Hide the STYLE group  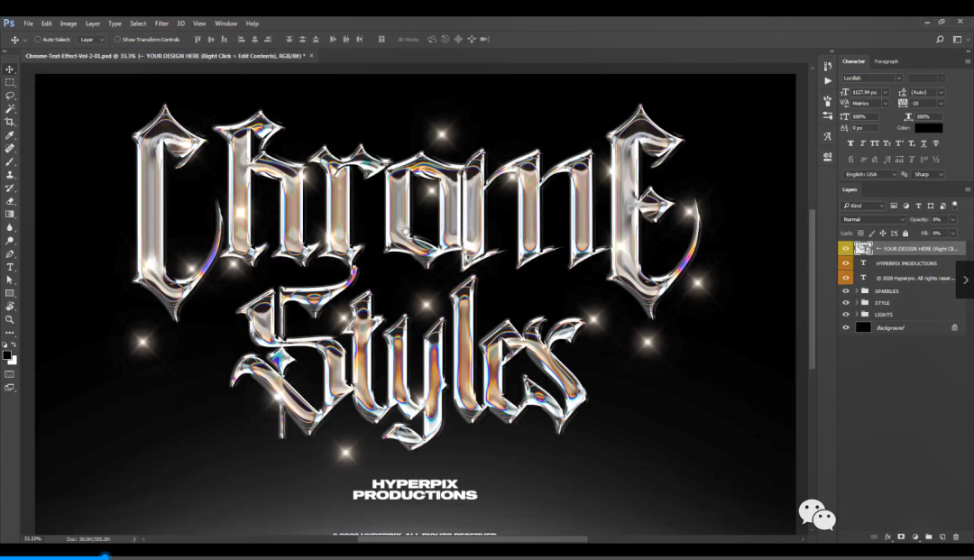845,303
